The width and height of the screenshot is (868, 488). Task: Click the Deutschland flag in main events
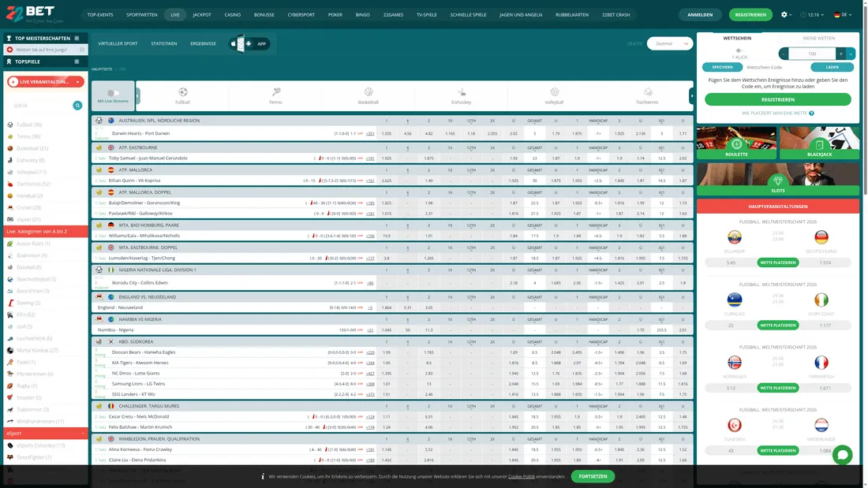click(821, 237)
